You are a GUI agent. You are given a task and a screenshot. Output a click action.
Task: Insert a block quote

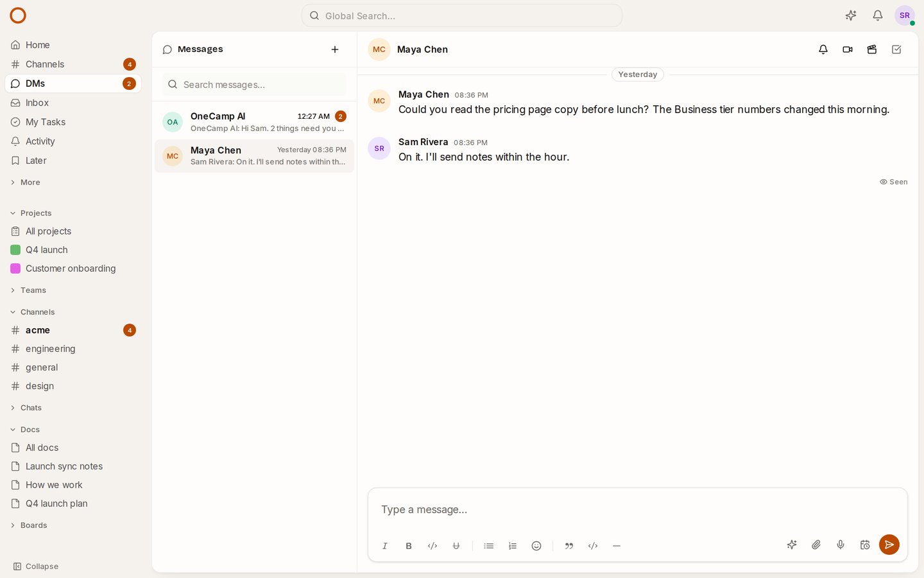pos(569,546)
